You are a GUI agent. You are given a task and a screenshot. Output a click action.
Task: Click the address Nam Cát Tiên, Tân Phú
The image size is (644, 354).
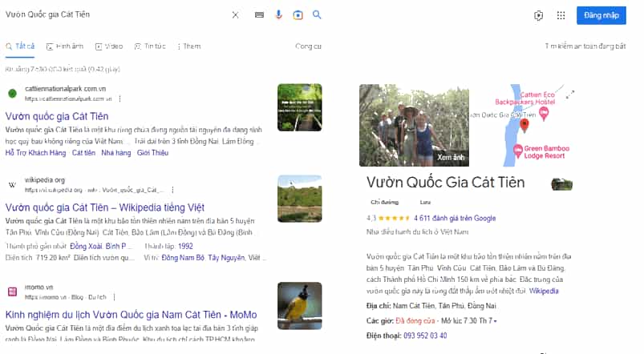click(x=444, y=306)
